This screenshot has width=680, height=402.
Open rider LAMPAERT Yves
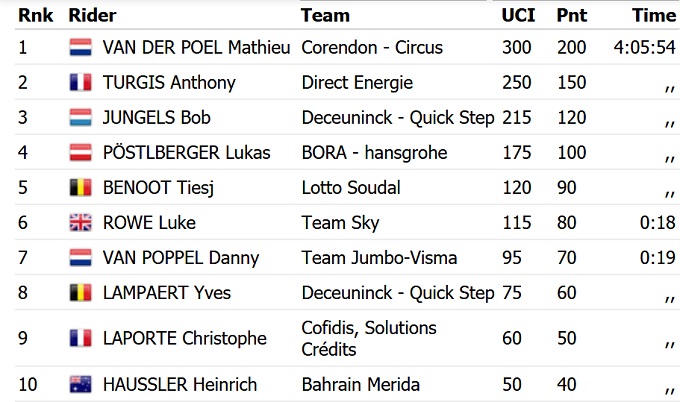(x=167, y=293)
